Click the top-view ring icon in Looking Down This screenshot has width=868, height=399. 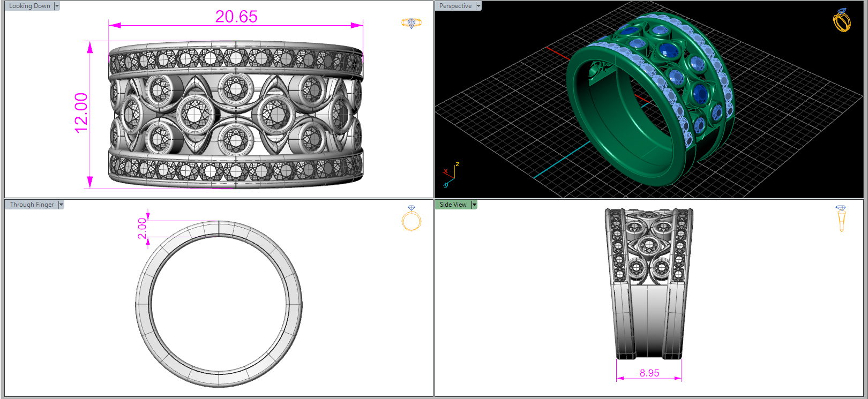coord(411,23)
